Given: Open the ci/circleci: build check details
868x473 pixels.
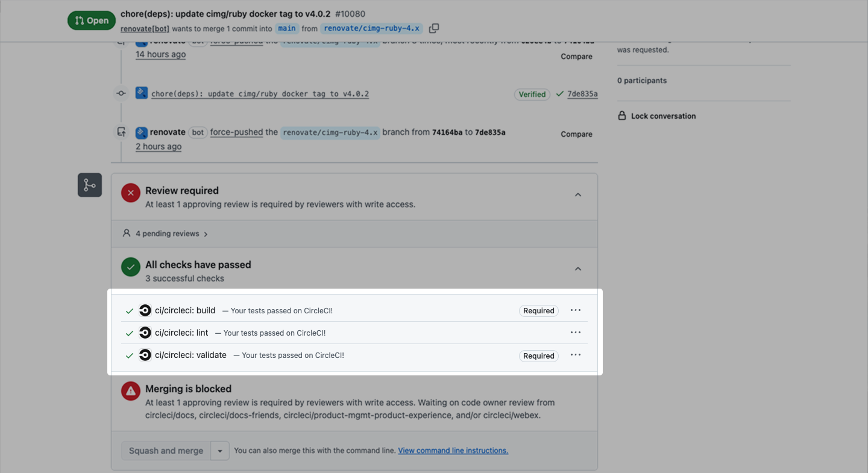Looking at the screenshot, I should click(x=185, y=311).
